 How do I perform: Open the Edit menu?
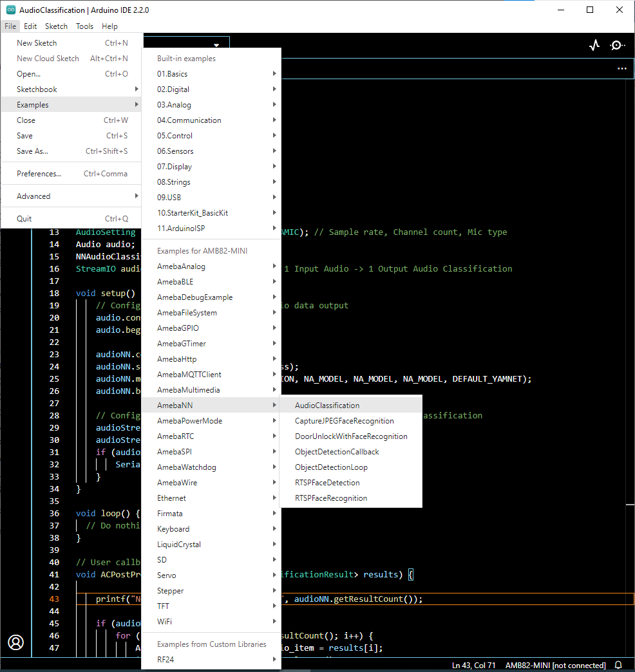(x=30, y=26)
